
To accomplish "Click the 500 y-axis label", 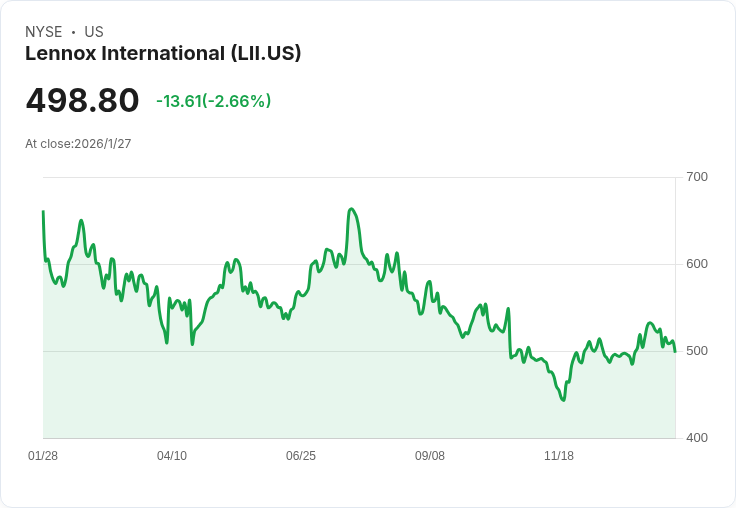I will coord(697,351).
